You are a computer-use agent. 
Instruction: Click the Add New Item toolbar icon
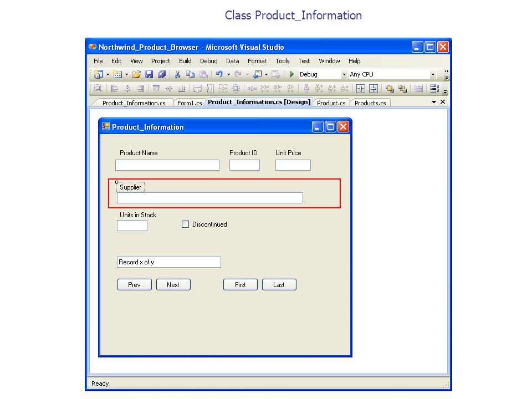coord(117,74)
